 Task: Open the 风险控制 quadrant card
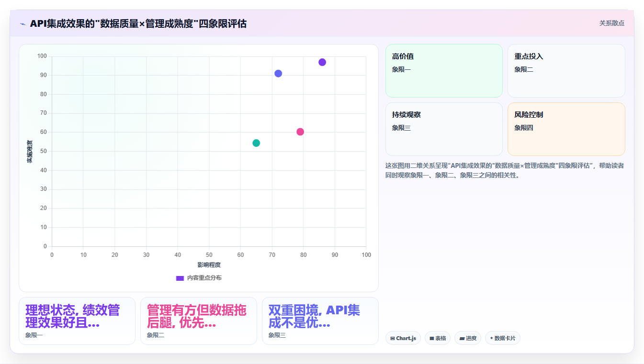(566, 129)
